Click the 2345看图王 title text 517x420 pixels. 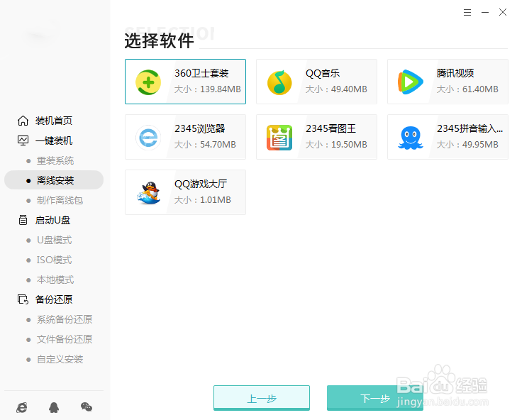tap(330, 128)
